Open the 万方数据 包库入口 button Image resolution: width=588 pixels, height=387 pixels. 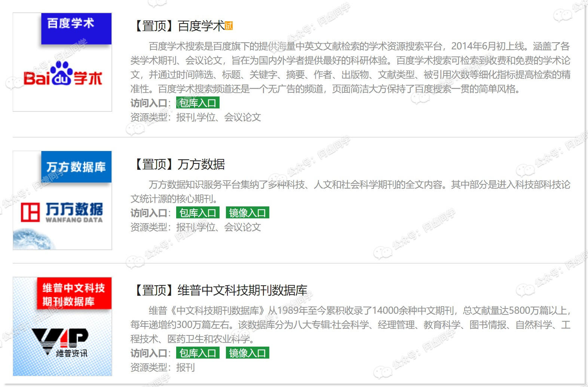197,213
